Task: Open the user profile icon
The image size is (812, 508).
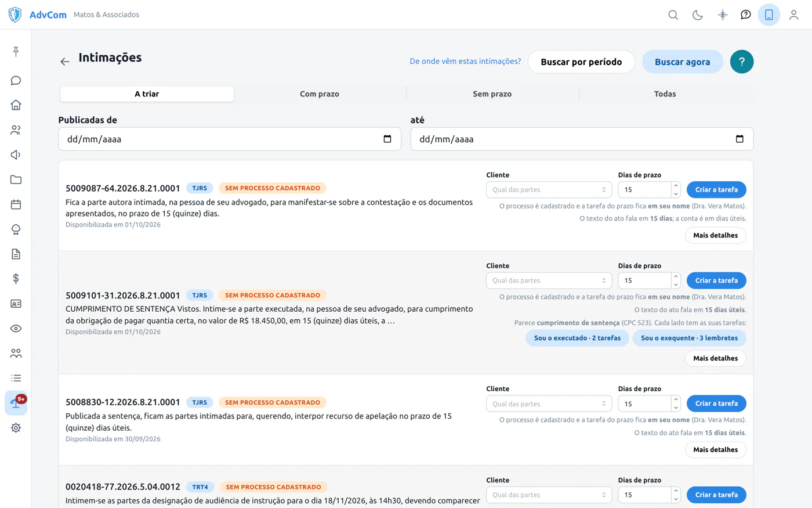Action: click(793, 15)
